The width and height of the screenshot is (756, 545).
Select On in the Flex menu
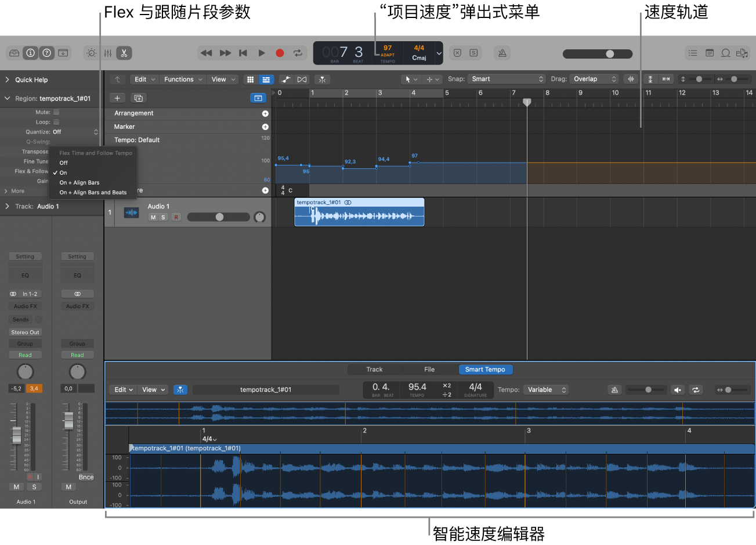pos(63,173)
